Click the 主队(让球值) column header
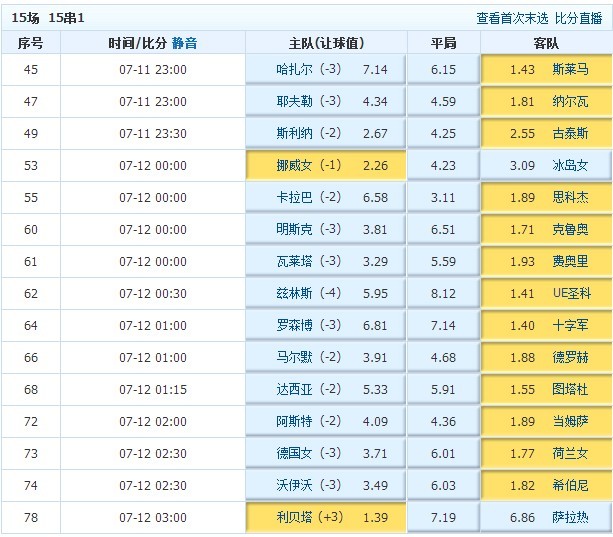This screenshot has height=537, width=613. click(326, 43)
